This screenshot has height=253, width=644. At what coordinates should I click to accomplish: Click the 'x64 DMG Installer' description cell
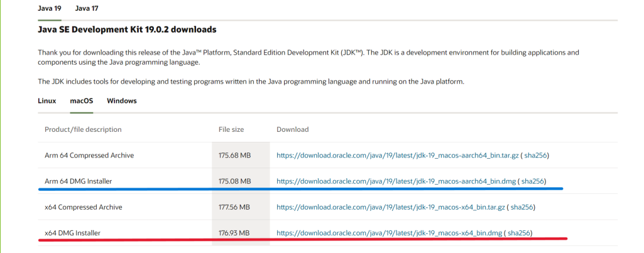125,232
